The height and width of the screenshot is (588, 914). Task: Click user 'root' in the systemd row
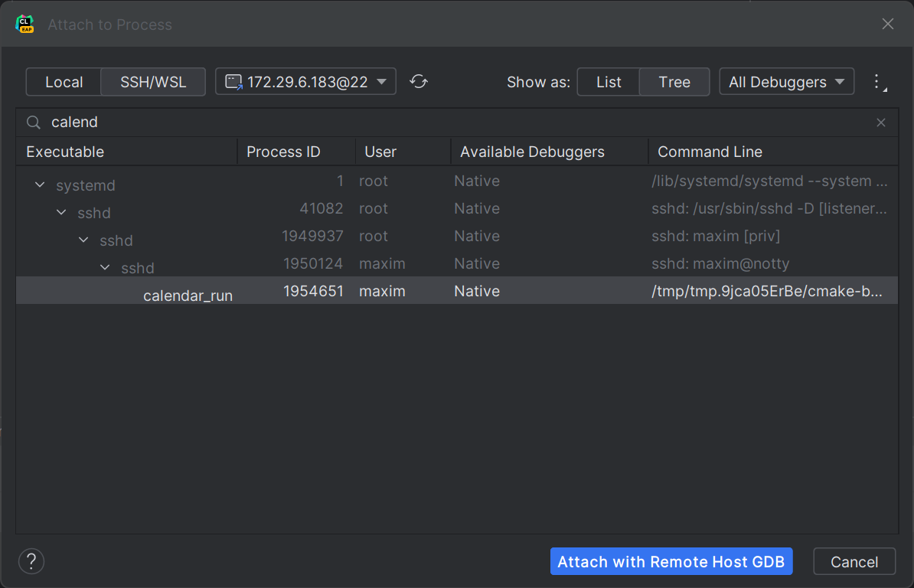click(373, 181)
